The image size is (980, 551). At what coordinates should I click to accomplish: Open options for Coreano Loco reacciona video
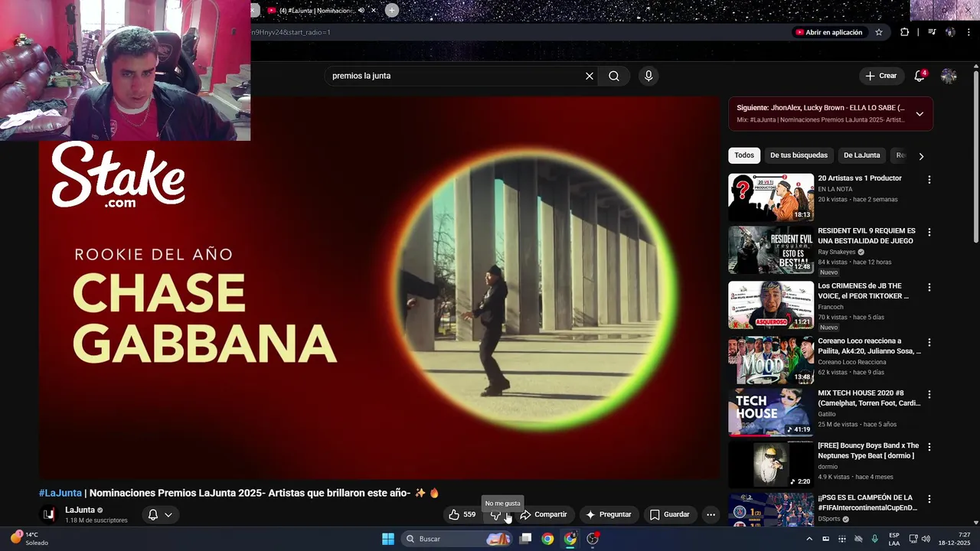[x=929, y=342]
